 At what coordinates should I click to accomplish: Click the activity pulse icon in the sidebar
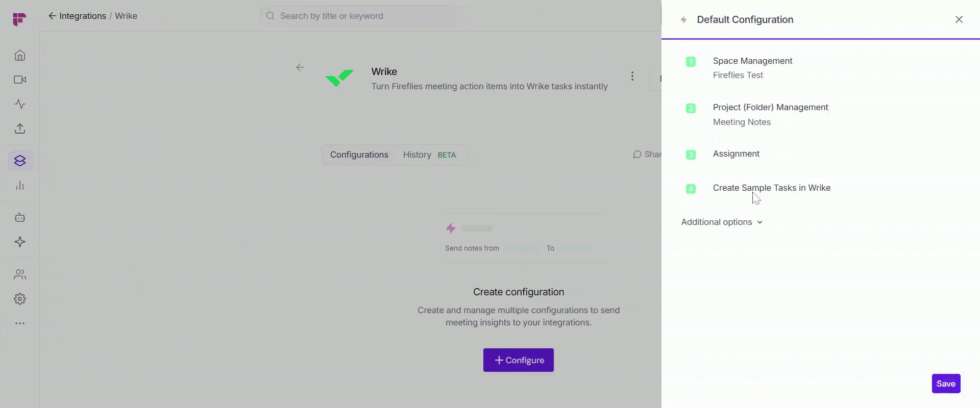(x=20, y=104)
